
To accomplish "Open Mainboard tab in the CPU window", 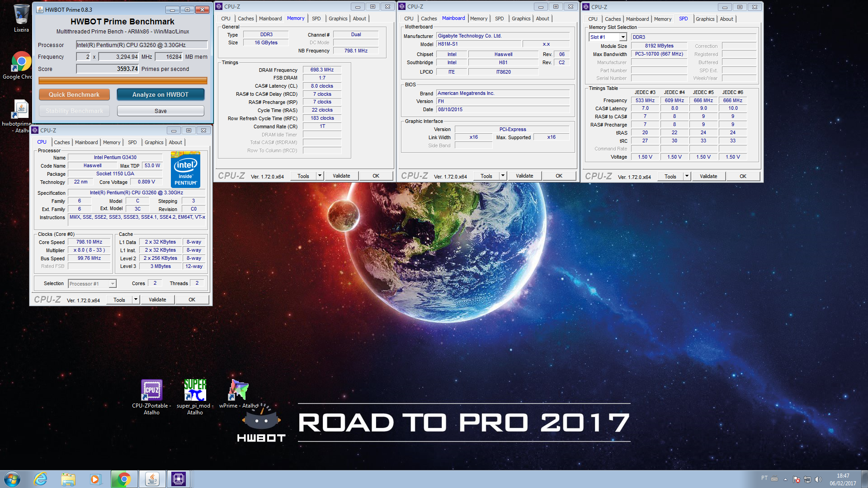I will [x=86, y=142].
